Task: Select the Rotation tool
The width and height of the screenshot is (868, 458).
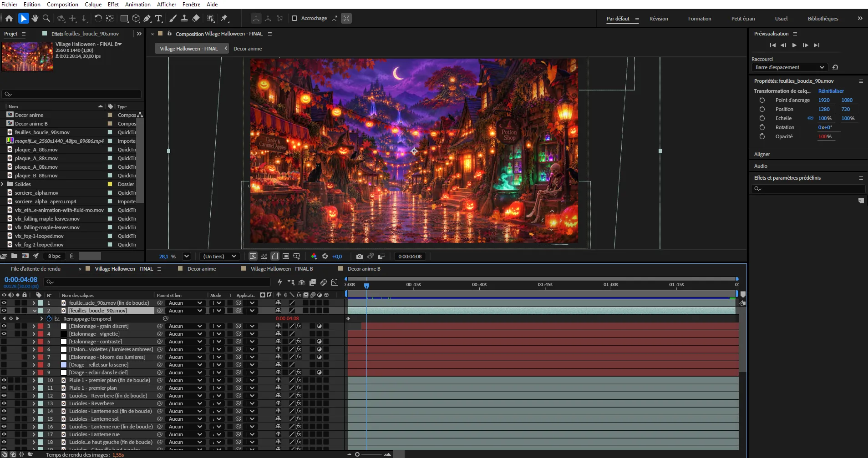Action: click(x=98, y=18)
